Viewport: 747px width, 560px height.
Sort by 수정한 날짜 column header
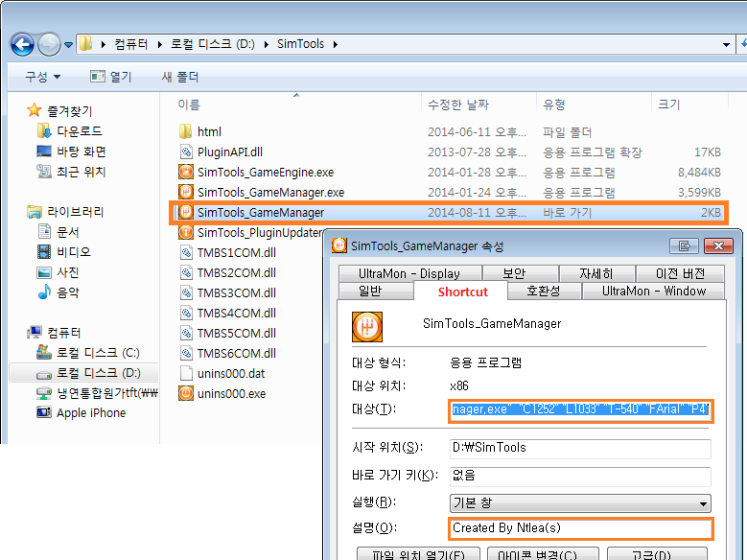pyautogui.click(x=457, y=105)
